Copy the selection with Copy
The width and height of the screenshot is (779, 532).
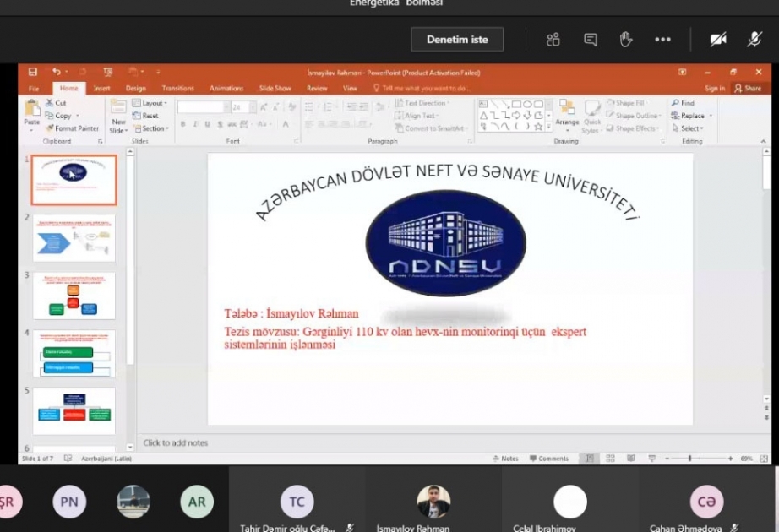point(58,115)
